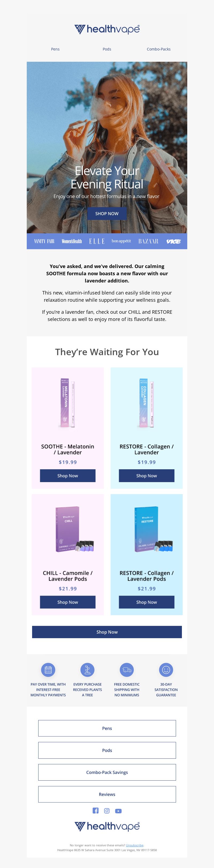Click the Unsubscribe link
This screenshot has width=214, height=868.
click(x=135, y=845)
